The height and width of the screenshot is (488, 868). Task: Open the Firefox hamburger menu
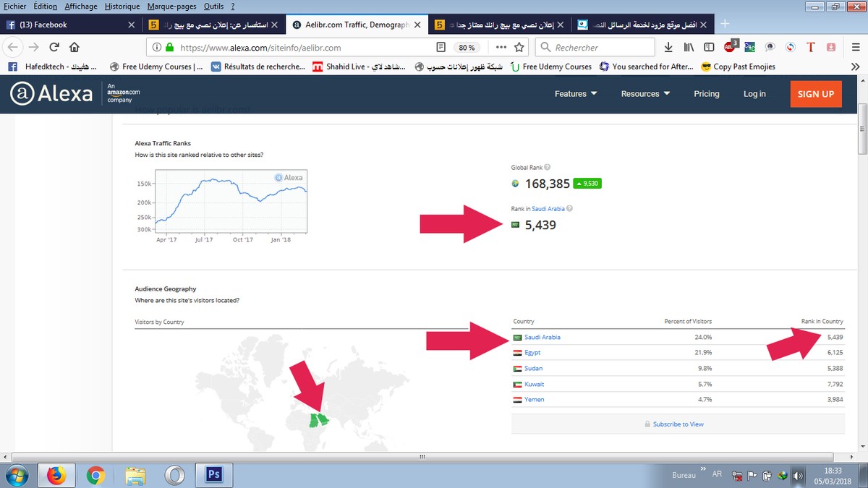pos(856,48)
